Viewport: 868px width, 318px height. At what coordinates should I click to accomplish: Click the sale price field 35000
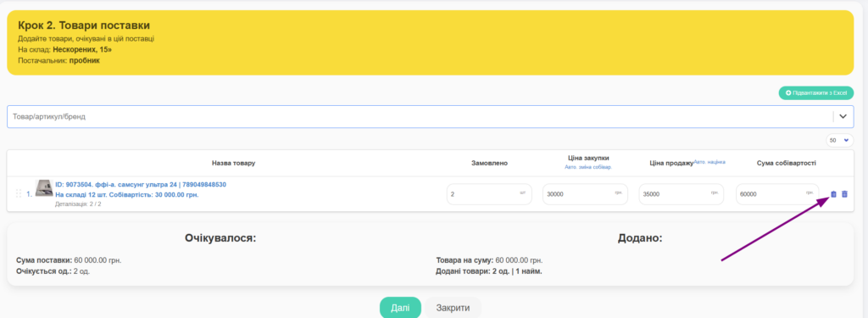pos(682,194)
